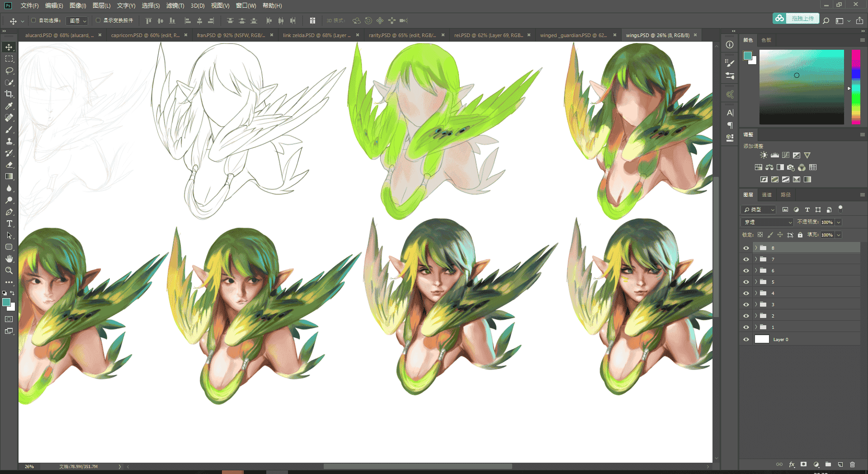Click the zoom percentage field in status bar
868x474 pixels.
tap(29, 466)
